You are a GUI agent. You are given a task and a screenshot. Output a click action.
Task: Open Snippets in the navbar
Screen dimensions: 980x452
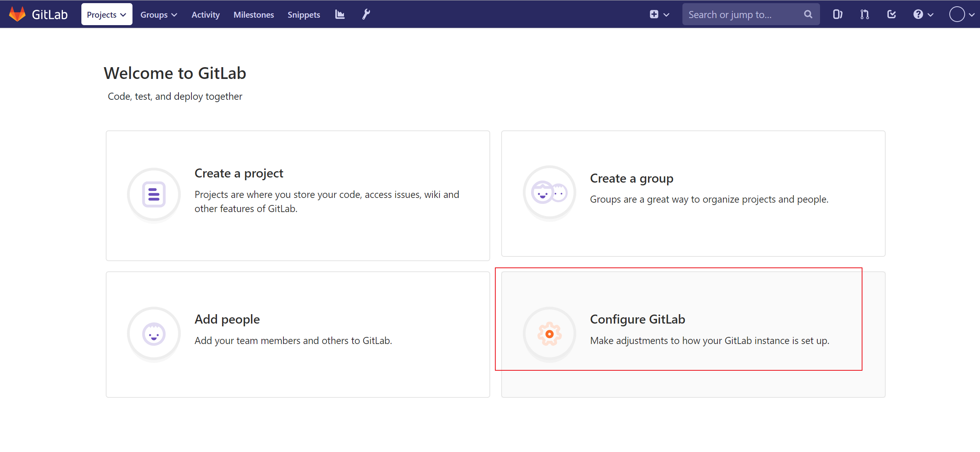304,15
